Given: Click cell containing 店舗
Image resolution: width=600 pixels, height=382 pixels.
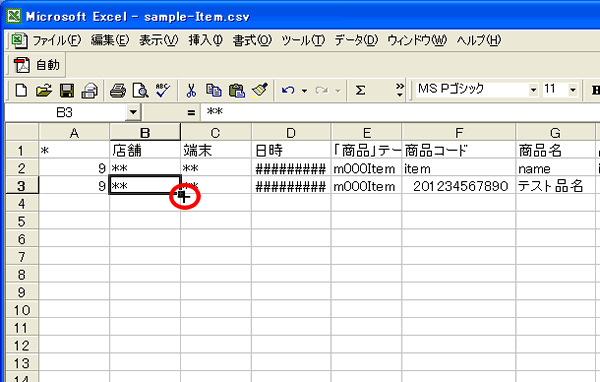Looking at the screenshot, I should 145,150.
